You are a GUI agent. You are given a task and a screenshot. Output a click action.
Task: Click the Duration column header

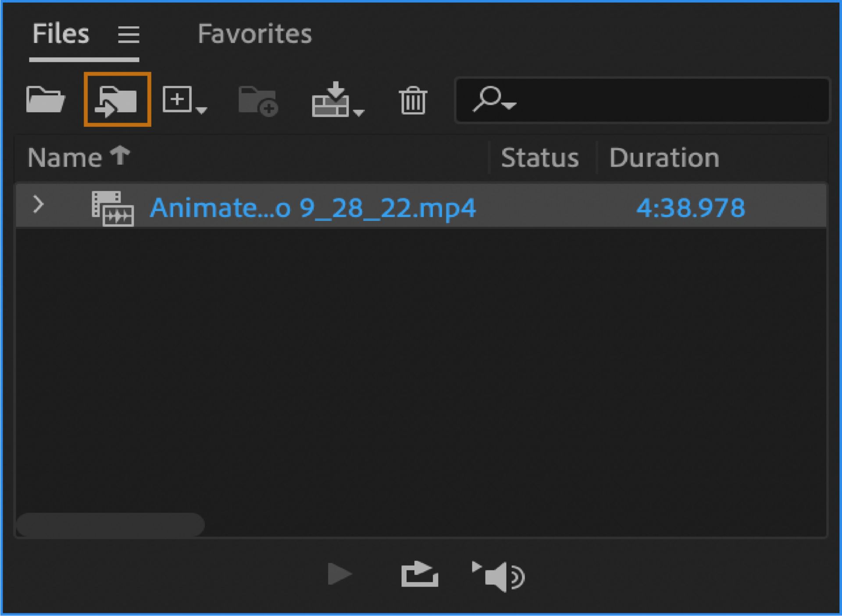pyautogui.click(x=664, y=158)
